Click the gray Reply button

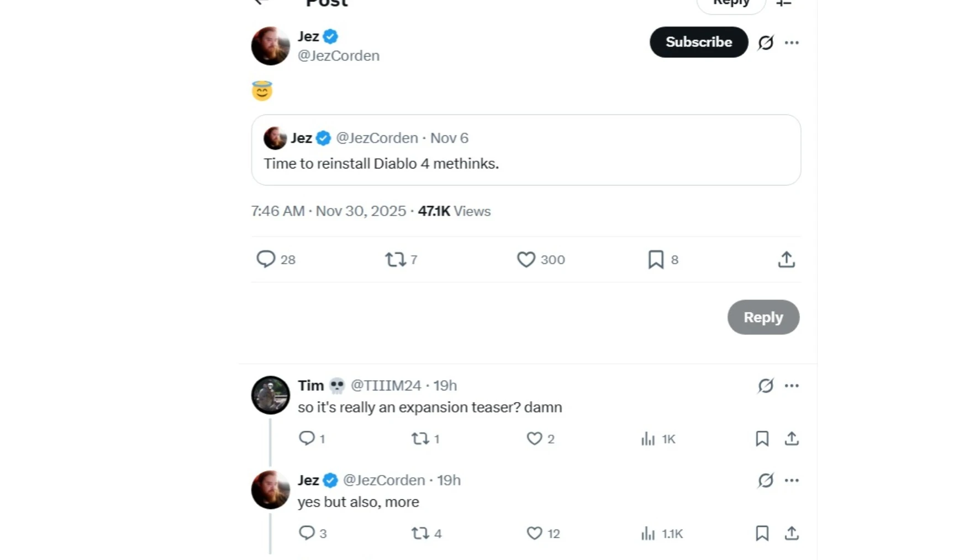tap(763, 317)
